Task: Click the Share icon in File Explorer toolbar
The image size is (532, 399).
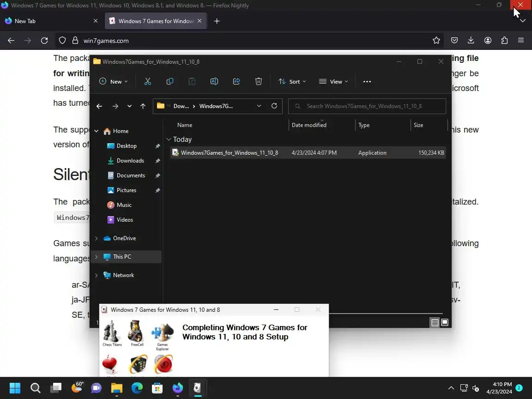Action: [x=236, y=81]
